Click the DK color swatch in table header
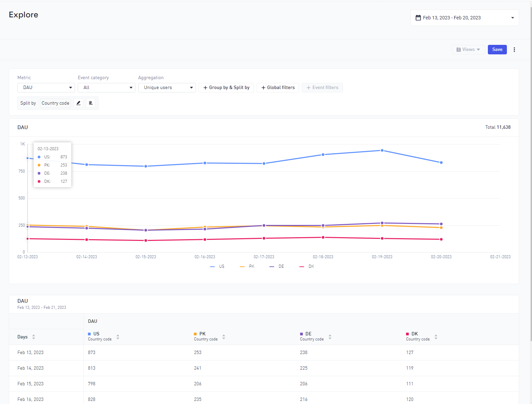532x404 pixels. point(407,334)
